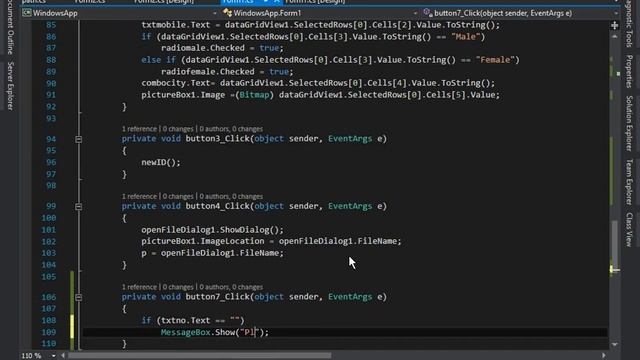This screenshot has height=360, width=640.
Task: Click '1 reference' above button4_Click
Action: tap(139, 196)
